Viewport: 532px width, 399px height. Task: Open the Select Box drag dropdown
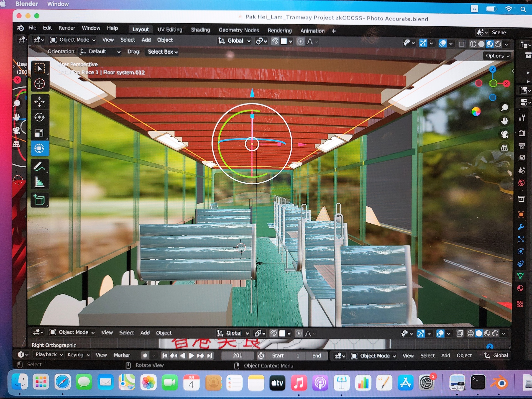[162, 52]
